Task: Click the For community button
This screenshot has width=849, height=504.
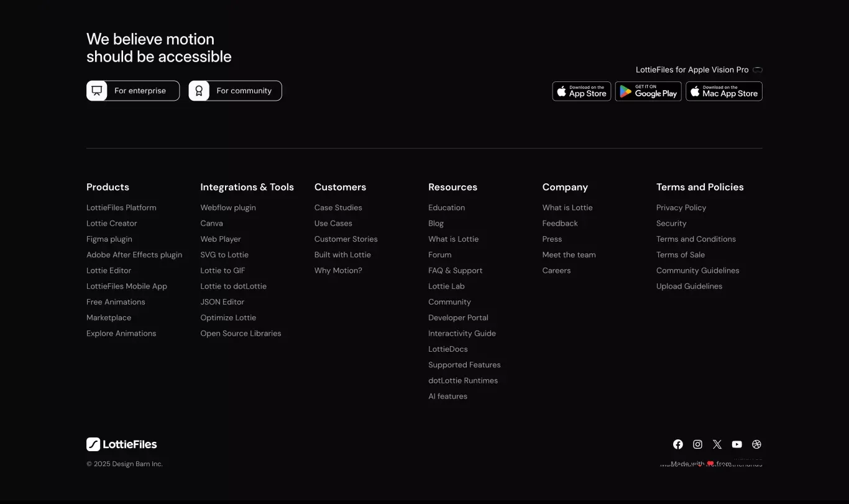Action: pos(235,91)
